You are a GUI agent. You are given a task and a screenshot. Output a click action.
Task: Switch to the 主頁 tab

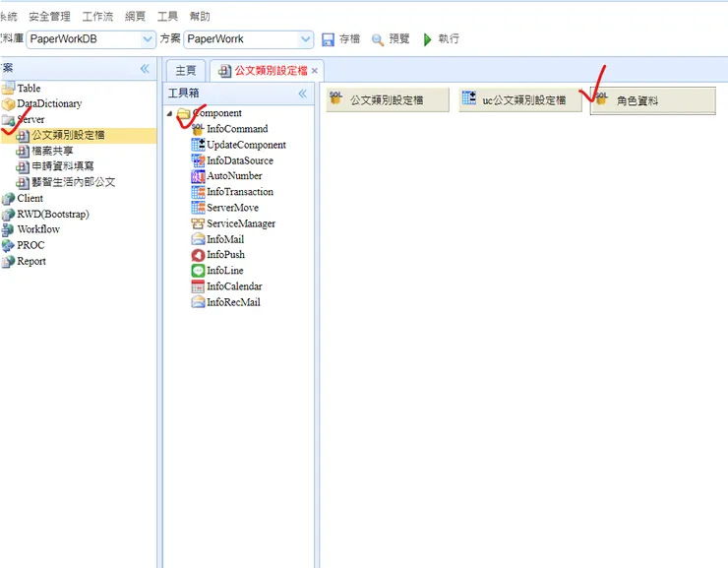(x=186, y=71)
